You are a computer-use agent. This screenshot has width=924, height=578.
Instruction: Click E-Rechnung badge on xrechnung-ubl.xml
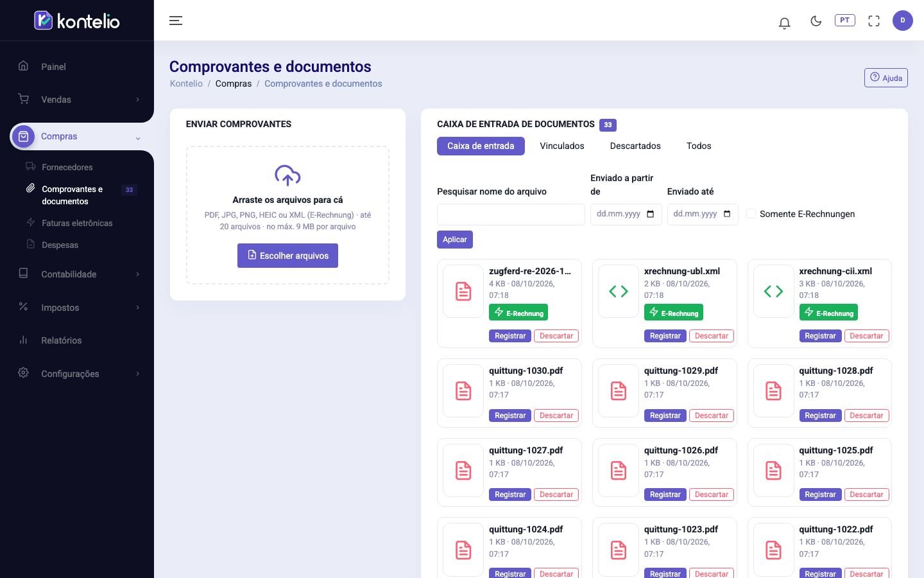674,312
